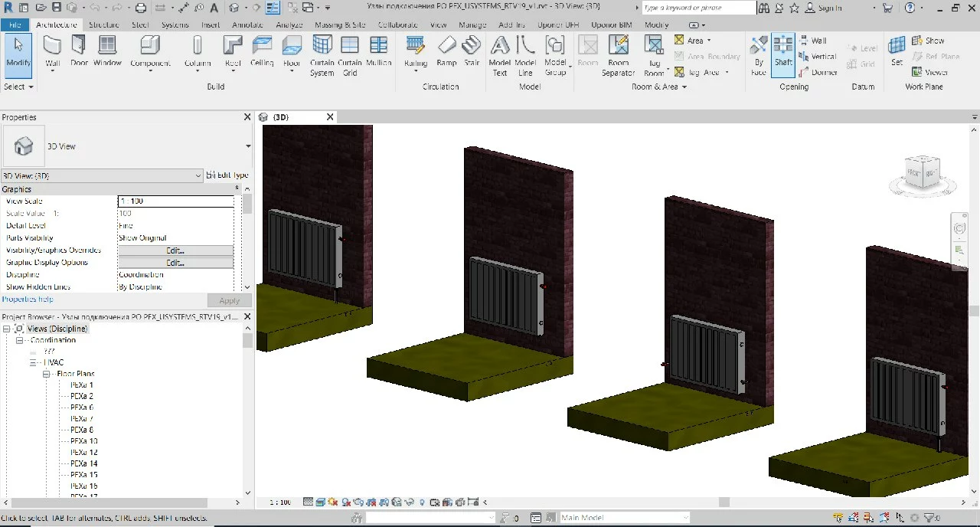Image resolution: width=980 pixels, height=527 pixels.
Task: Collapse the Views (Discipline) tree node
Action: tap(7, 329)
